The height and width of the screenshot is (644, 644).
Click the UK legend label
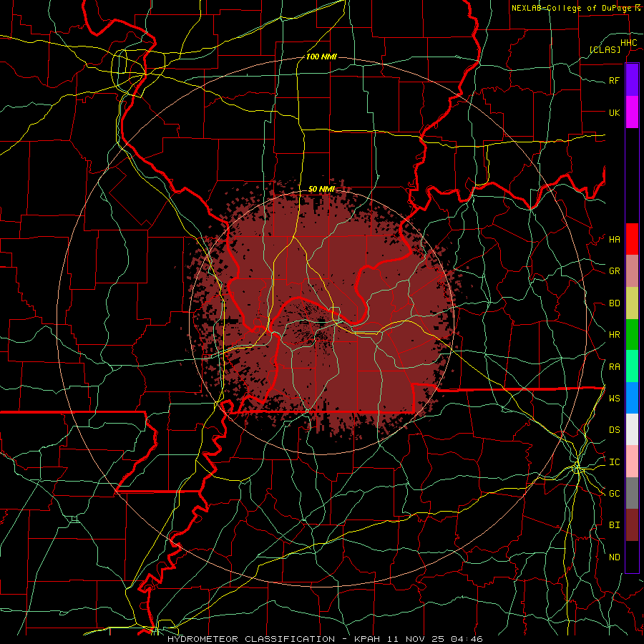614,112
